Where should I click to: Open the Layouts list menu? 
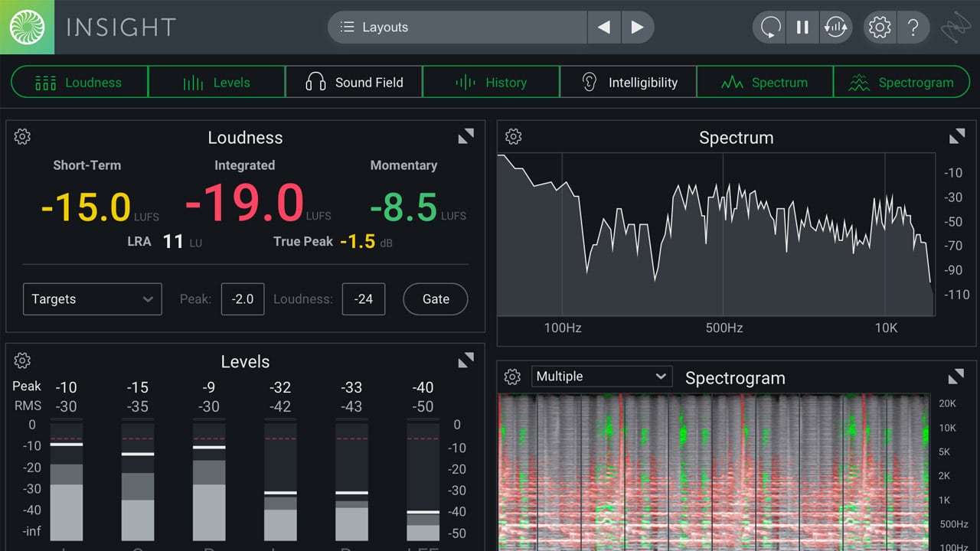point(458,28)
